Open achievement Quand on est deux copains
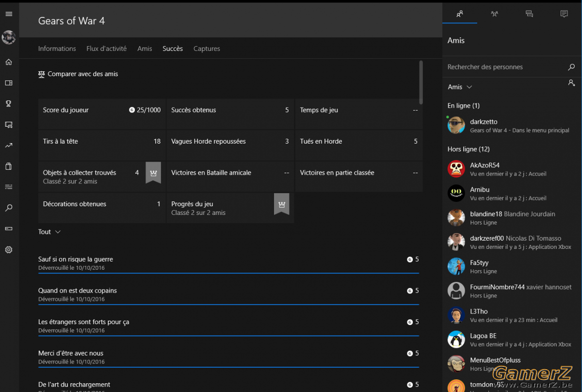This screenshot has width=582, height=392. pyautogui.click(x=228, y=294)
